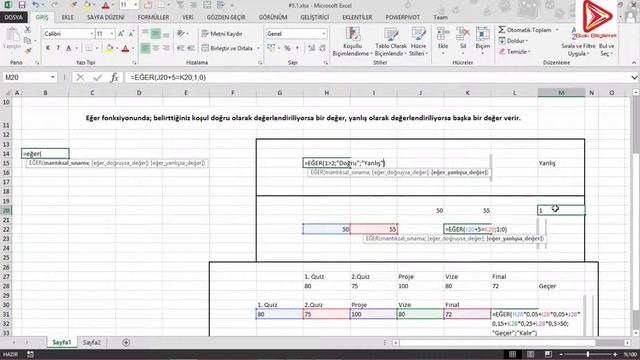Image resolution: width=640 pixels, height=360 pixels.
Task: Switch to GÖZDEN GEÇİR tab
Action: coord(226,18)
